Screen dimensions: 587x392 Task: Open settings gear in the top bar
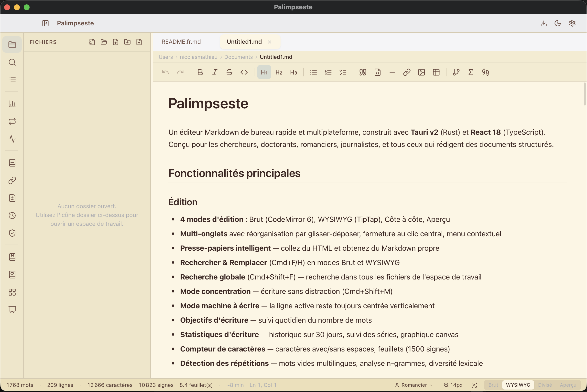click(x=572, y=23)
